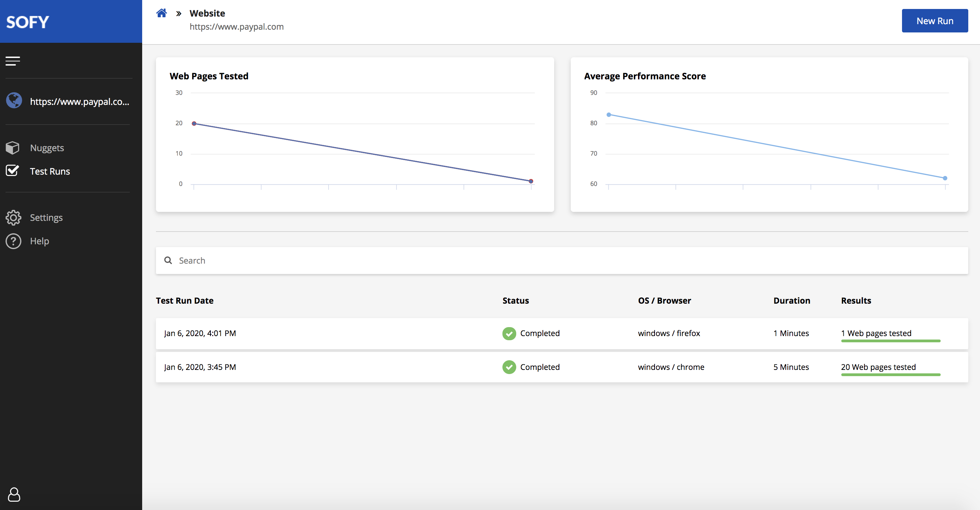Click the 5 Minutes duration cell
The height and width of the screenshot is (510, 980).
791,367
